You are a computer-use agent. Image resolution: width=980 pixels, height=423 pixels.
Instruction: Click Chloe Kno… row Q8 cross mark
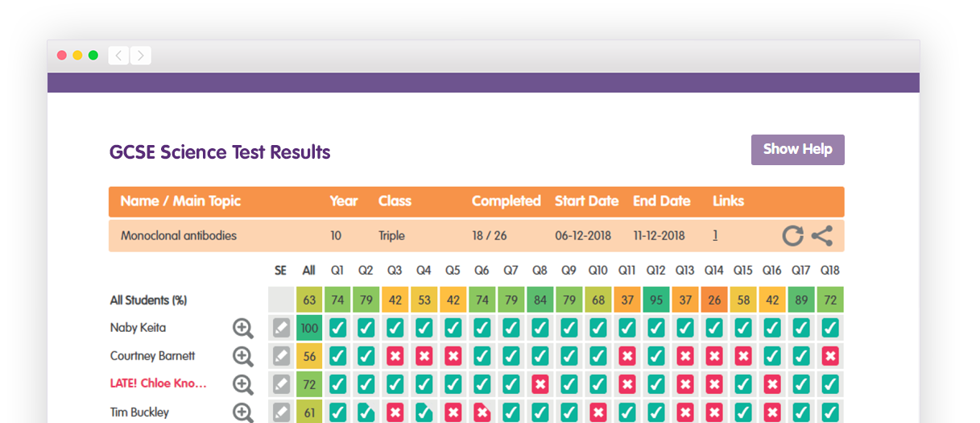click(540, 384)
